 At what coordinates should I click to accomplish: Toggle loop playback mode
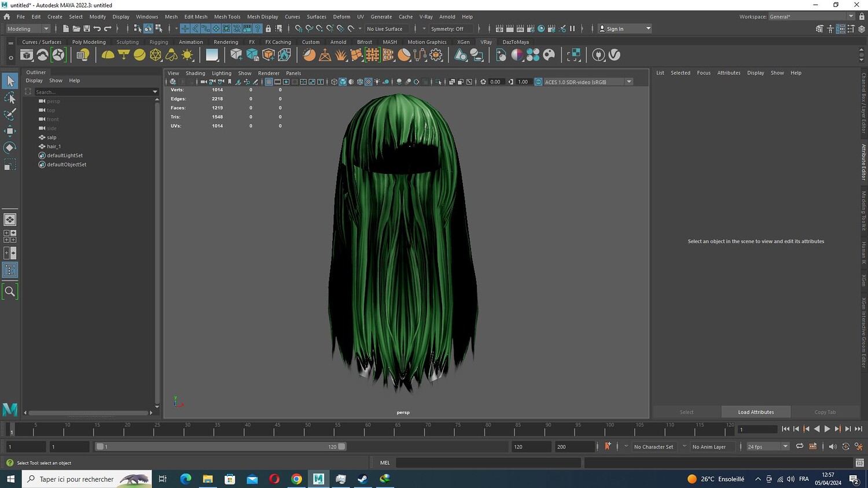pos(799,446)
